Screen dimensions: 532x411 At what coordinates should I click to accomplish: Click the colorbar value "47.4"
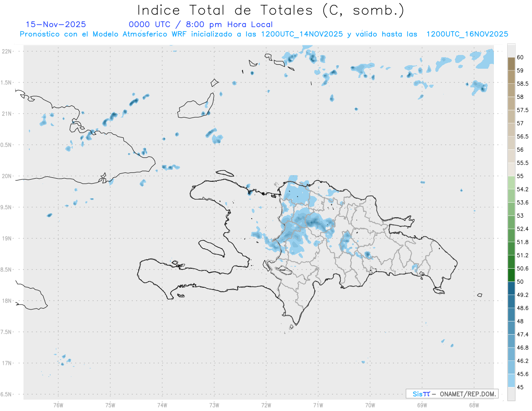coord(523,334)
